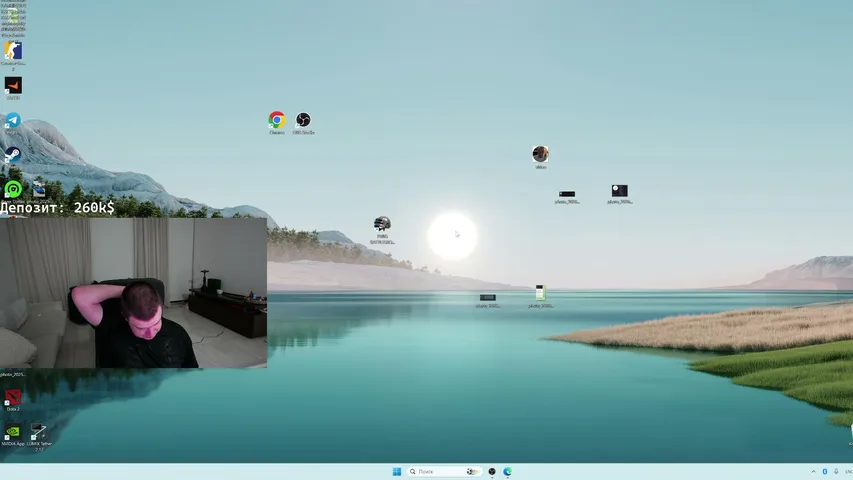
Task: Select the Dota 2 desktop shortcut
Action: click(x=13, y=397)
